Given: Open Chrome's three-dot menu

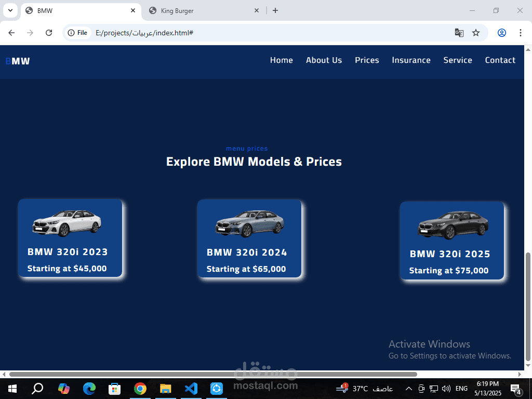Looking at the screenshot, I should pos(520,33).
